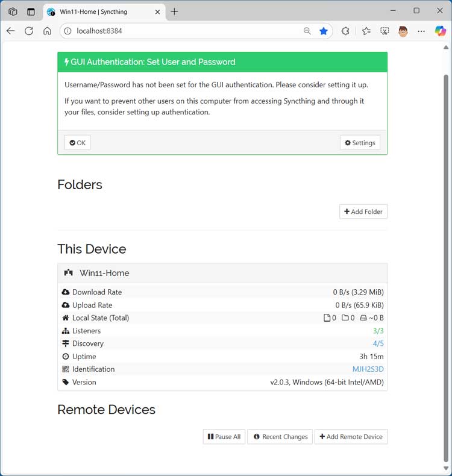Close the Win11-Home Syncthing tab

pos(157,12)
